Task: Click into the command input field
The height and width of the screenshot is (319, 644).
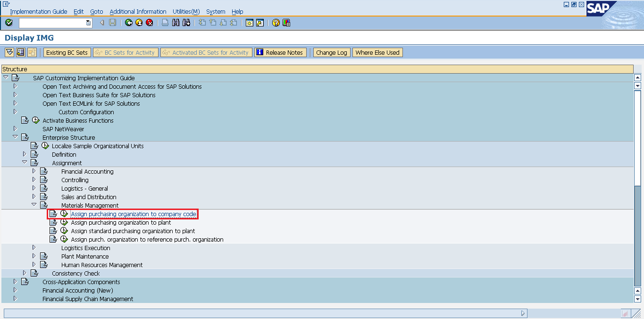Action: point(52,23)
